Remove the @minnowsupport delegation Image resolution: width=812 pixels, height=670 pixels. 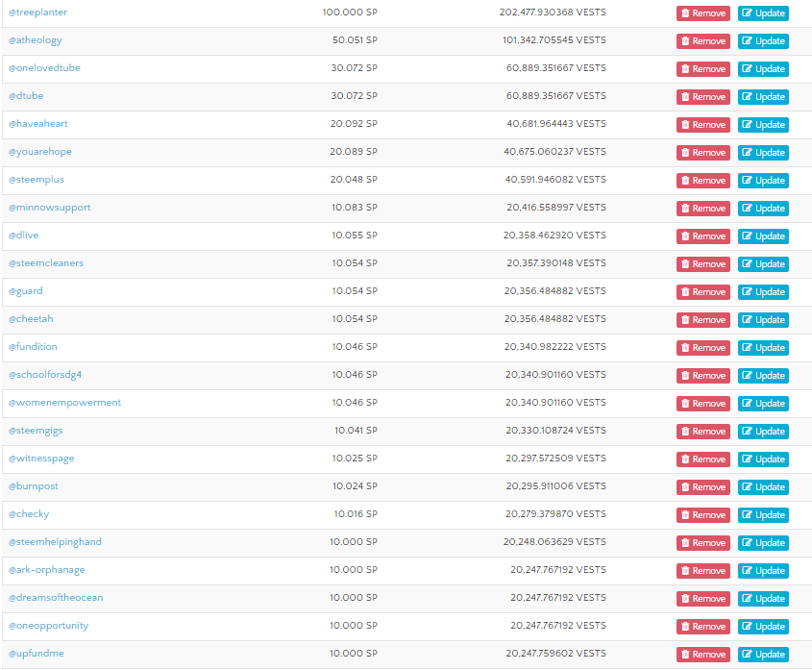[703, 209]
